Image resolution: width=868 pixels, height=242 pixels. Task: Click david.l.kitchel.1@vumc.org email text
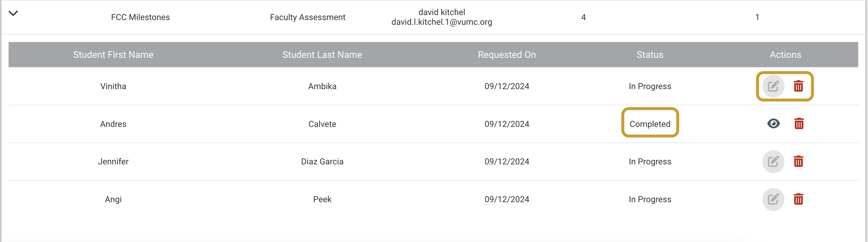tap(442, 22)
